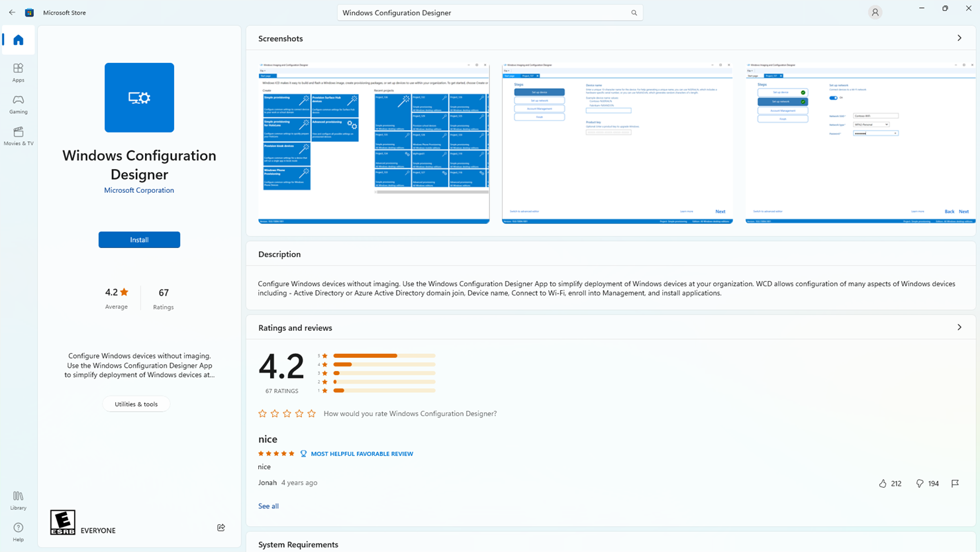Open the Home page in sidebar
980x552 pixels.
[19, 40]
